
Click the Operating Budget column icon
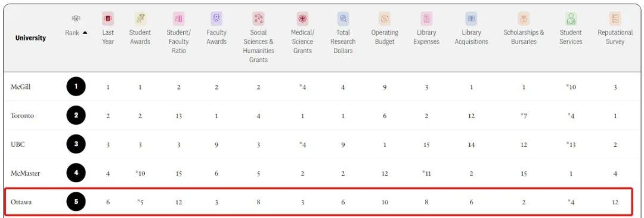point(385,19)
